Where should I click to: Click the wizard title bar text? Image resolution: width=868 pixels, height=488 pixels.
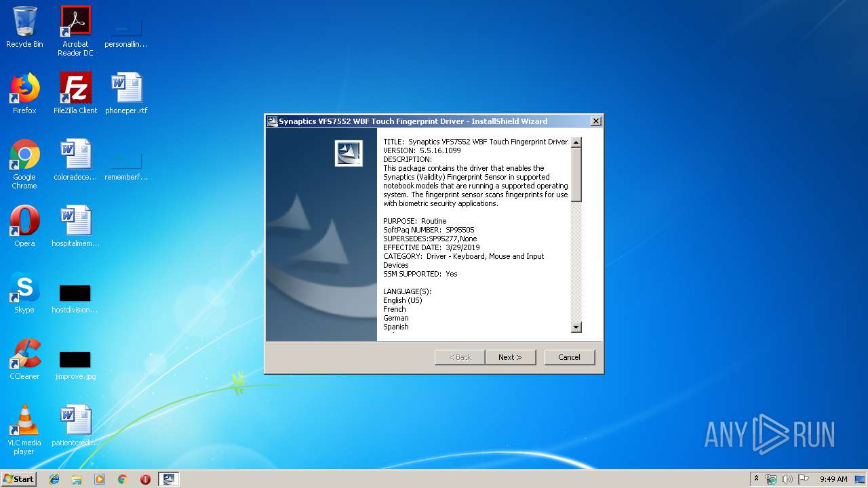click(x=413, y=121)
